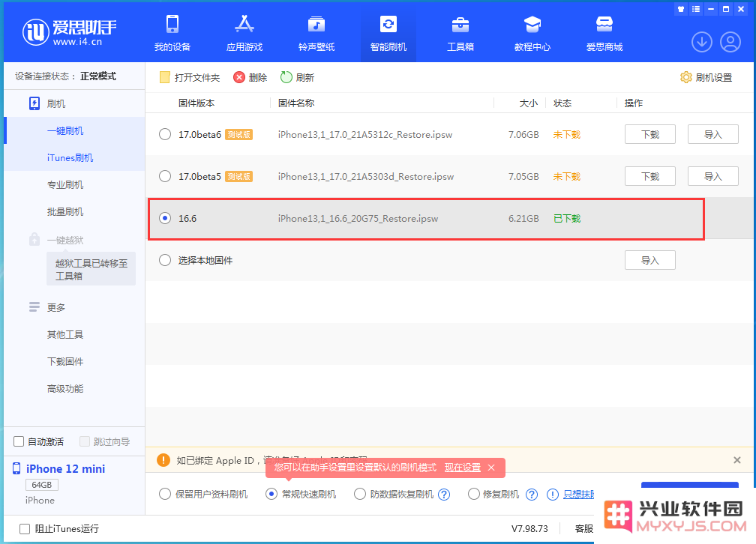Click the skin shirt icon in title bar

[681, 9]
